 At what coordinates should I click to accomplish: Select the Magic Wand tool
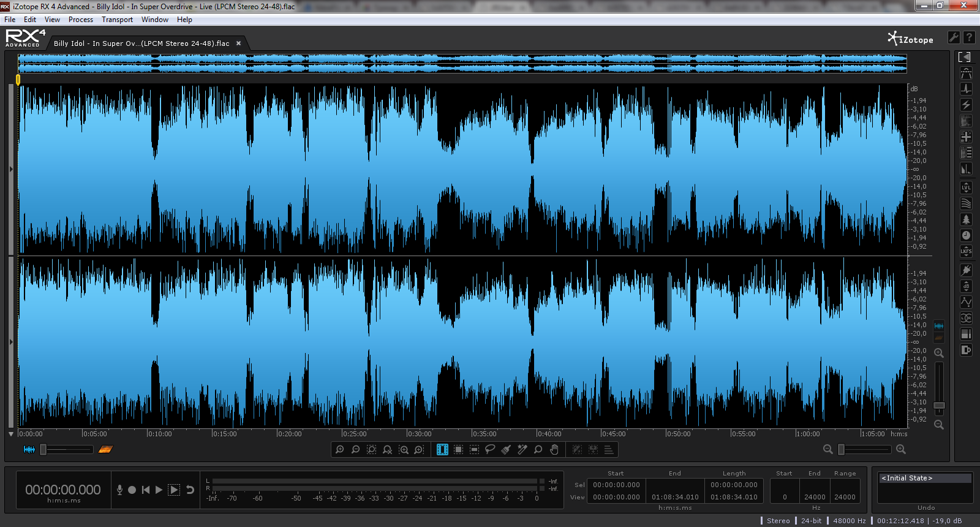pyautogui.click(x=522, y=450)
